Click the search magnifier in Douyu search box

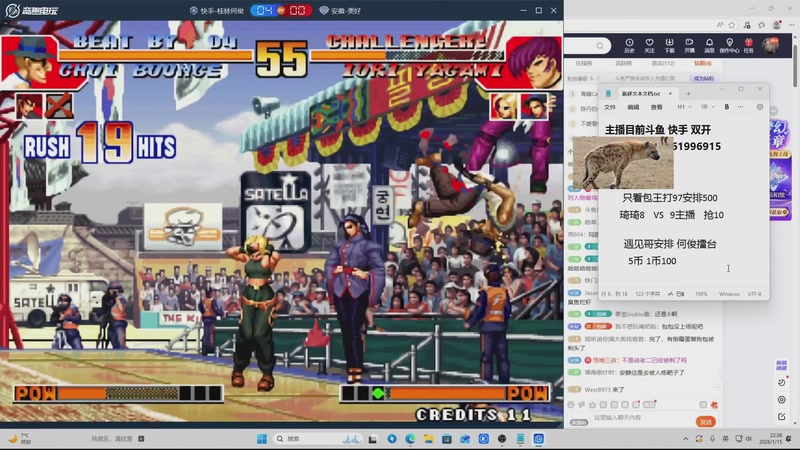coord(600,46)
